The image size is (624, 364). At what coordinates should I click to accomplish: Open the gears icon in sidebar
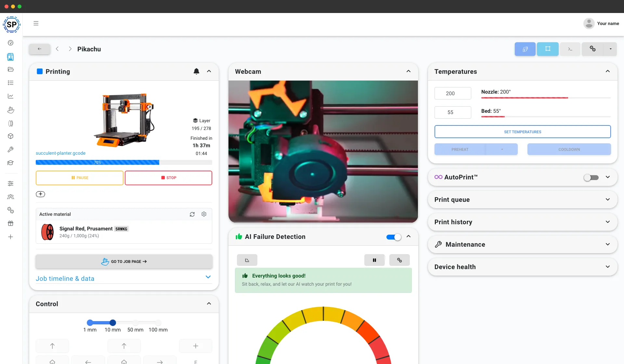[10, 210]
